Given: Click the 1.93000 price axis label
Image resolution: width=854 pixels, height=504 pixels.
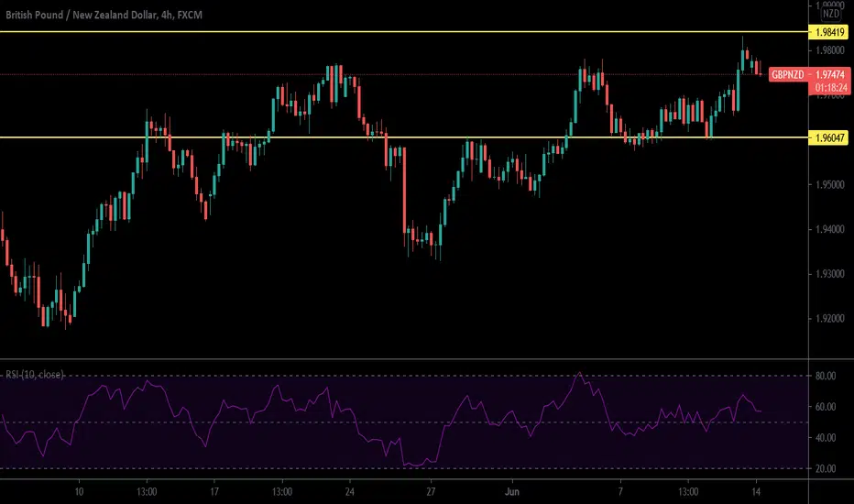Looking at the screenshot, I should [829, 274].
